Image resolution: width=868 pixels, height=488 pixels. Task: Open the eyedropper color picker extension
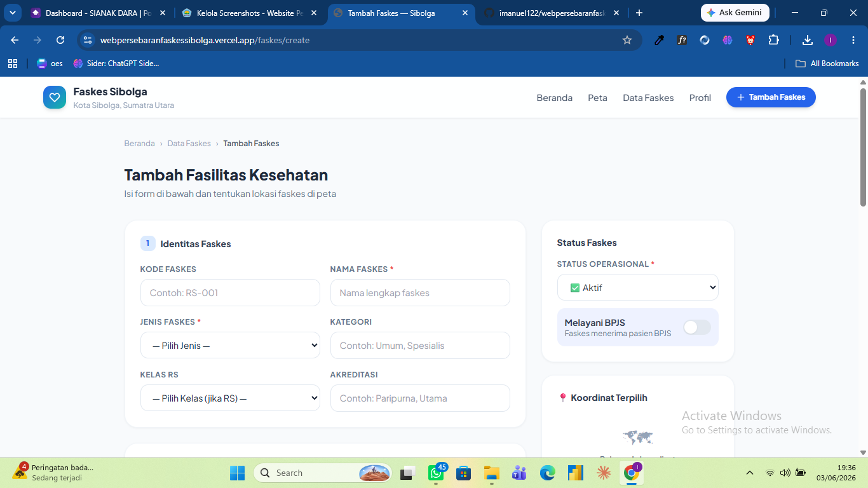pos(659,40)
